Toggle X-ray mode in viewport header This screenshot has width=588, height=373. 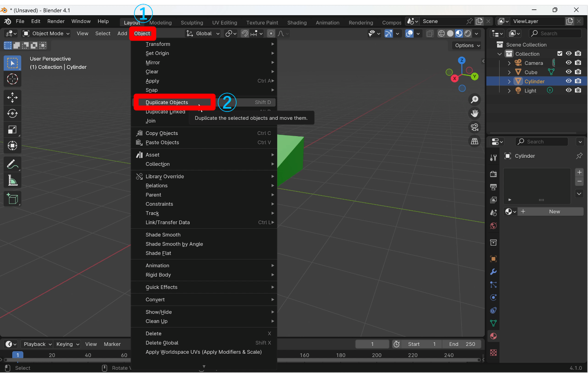coord(430,34)
